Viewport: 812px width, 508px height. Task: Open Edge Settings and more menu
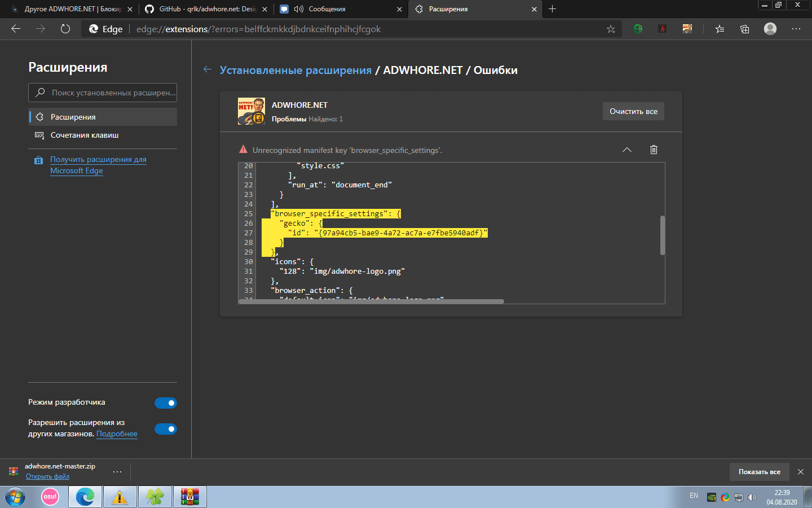(796, 29)
